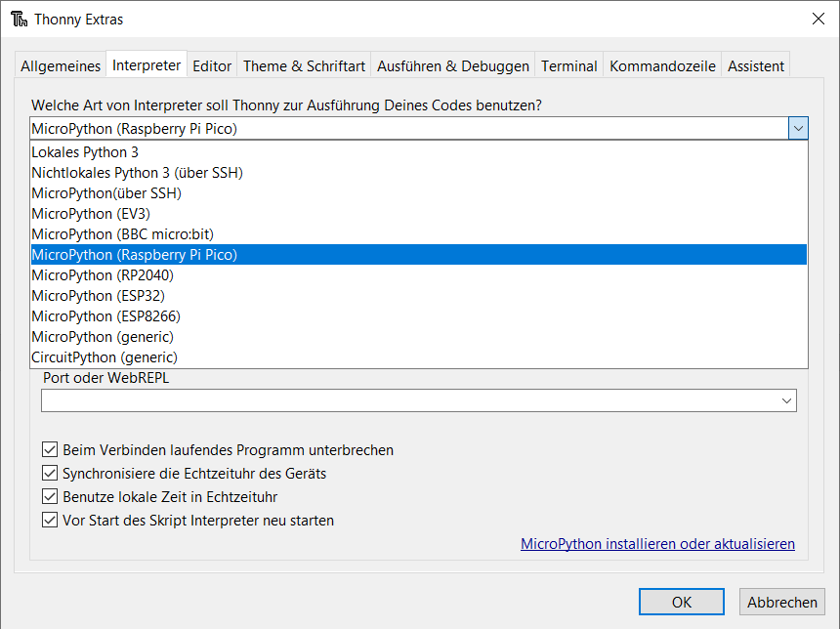Choose MicroPython (ESP32) interpreter

(x=419, y=296)
